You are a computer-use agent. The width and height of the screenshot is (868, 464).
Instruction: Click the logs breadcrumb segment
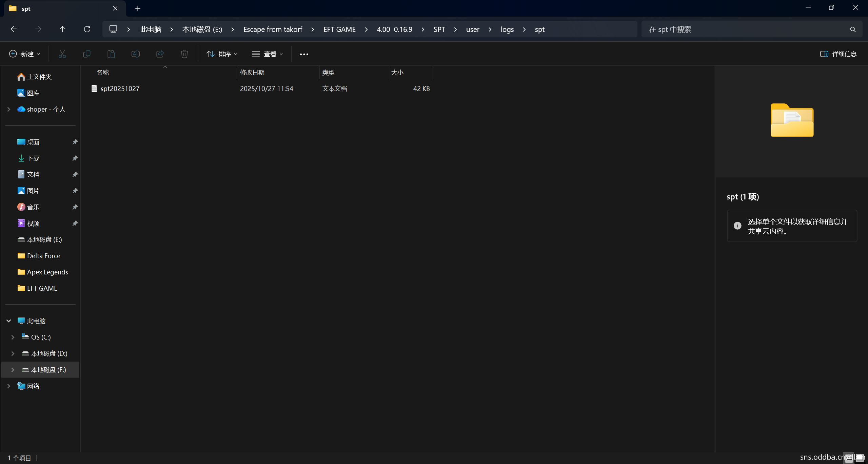pos(507,30)
